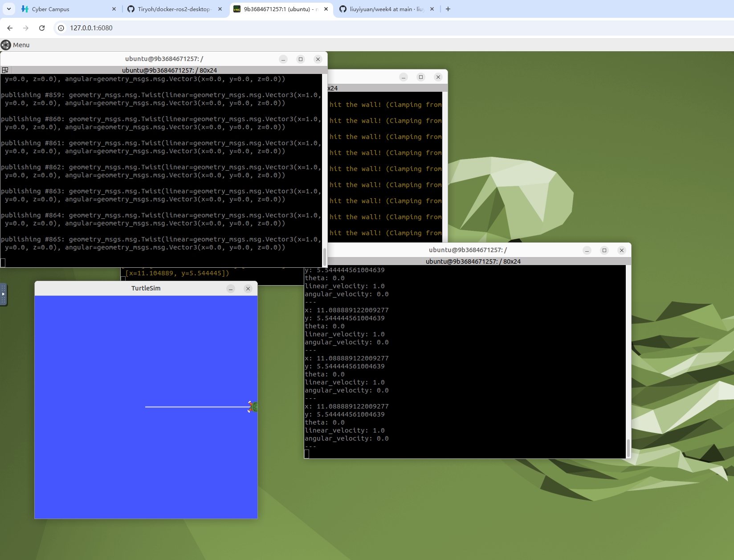Click the address bar URL 127.0.0.1:6080
Screen dimensions: 734x560
pyautogui.click(x=91, y=28)
